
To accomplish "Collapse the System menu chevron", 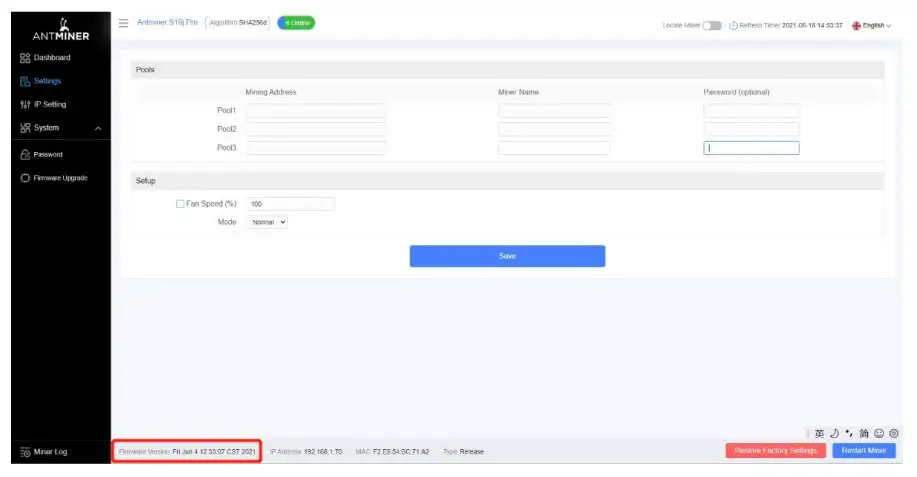I will click(x=98, y=129).
